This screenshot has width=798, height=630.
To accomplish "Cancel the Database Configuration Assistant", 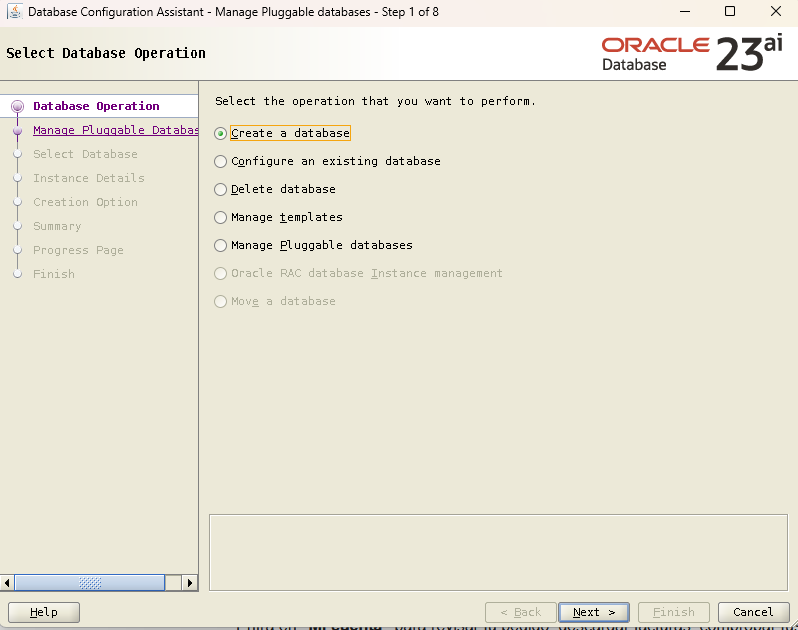I will [x=754, y=612].
